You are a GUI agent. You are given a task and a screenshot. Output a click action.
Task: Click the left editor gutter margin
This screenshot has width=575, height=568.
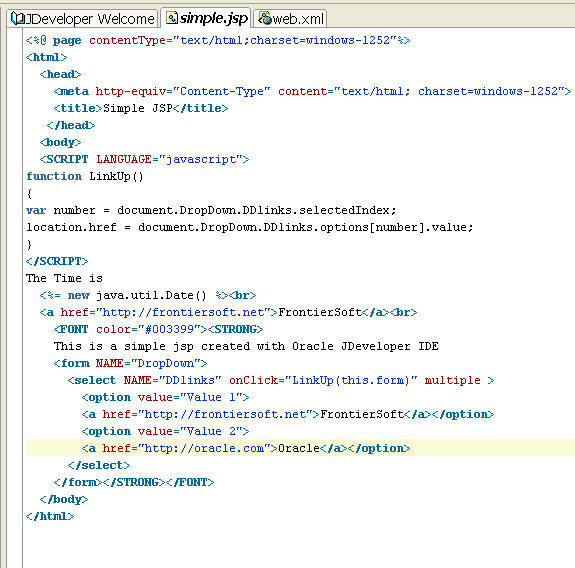point(14,293)
